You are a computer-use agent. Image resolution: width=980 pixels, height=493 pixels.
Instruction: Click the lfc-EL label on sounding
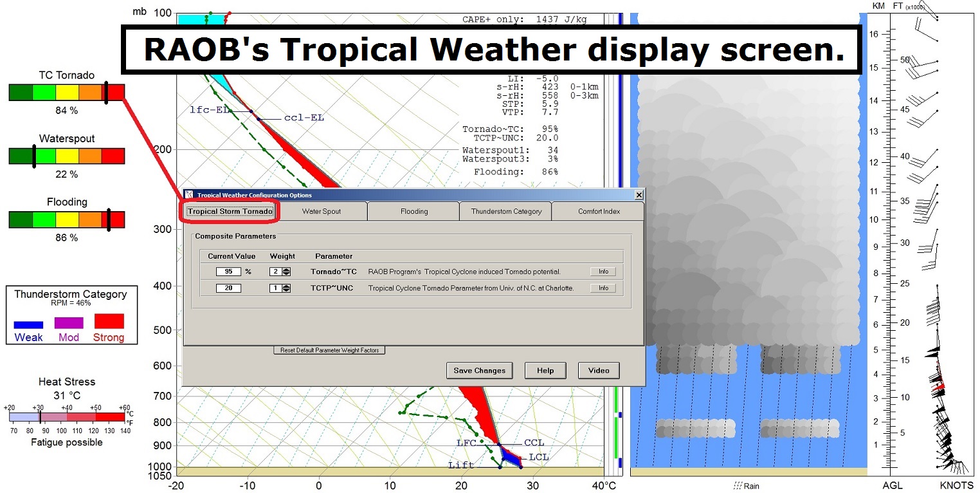click(210, 110)
